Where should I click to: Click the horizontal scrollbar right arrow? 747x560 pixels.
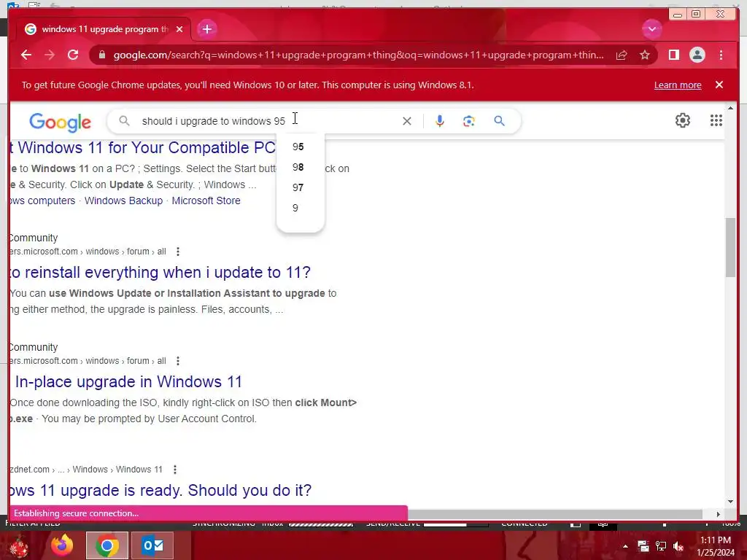pyautogui.click(x=719, y=514)
